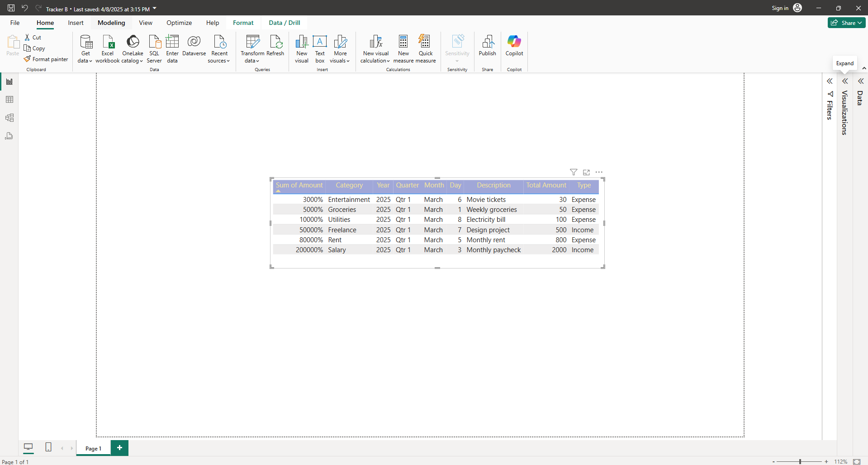This screenshot has width=868, height=465.
Task: Click the Transform data icon
Action: [252, 42]
